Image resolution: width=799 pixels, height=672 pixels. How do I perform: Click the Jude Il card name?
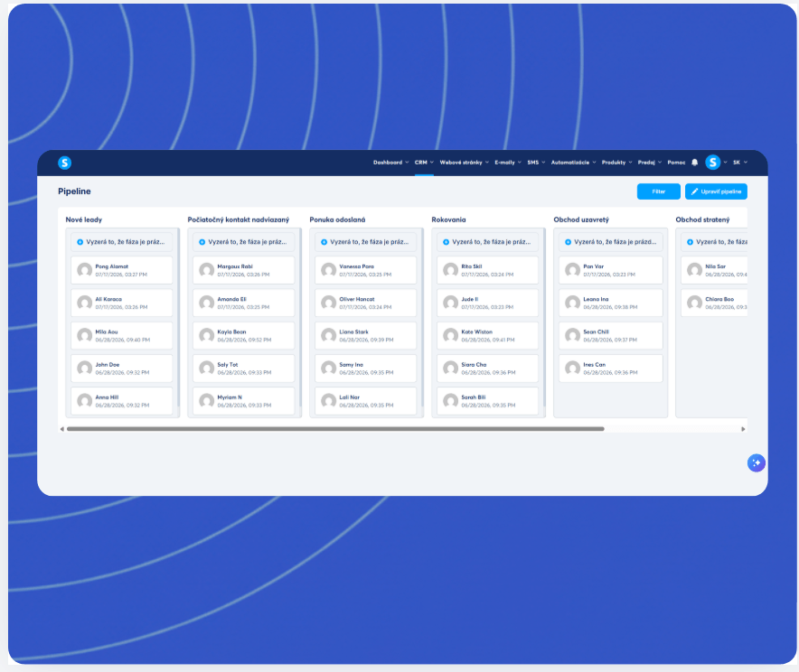[469, 299]
